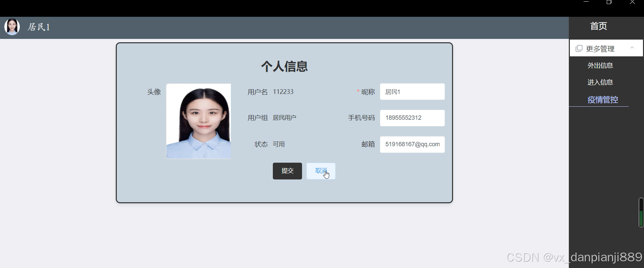Restore down the window

coord(609,2)
